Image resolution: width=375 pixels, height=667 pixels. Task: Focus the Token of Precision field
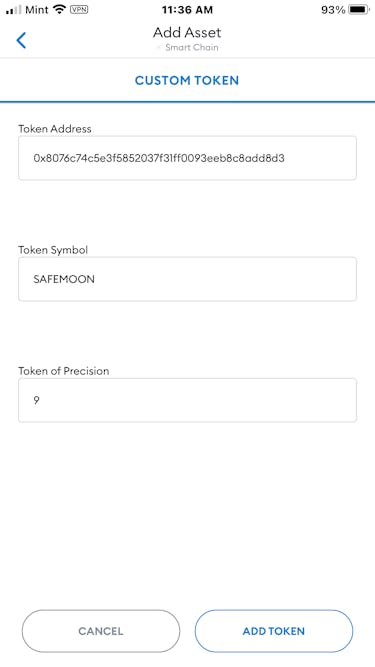(x=187, y=400)
